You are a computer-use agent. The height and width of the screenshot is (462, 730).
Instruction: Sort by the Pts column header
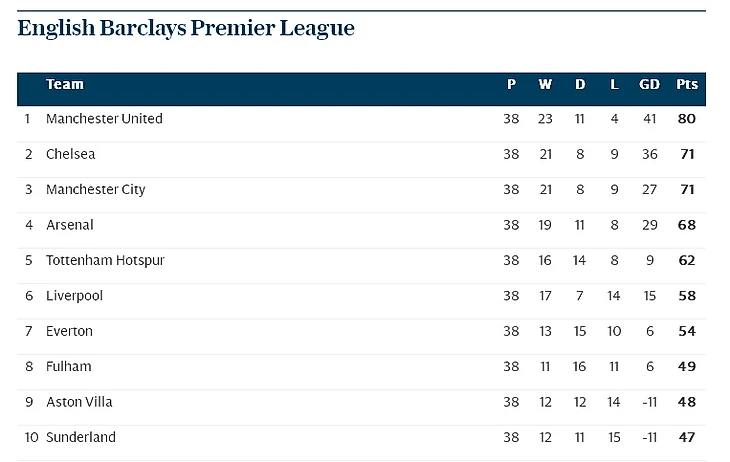pos(687,85)
